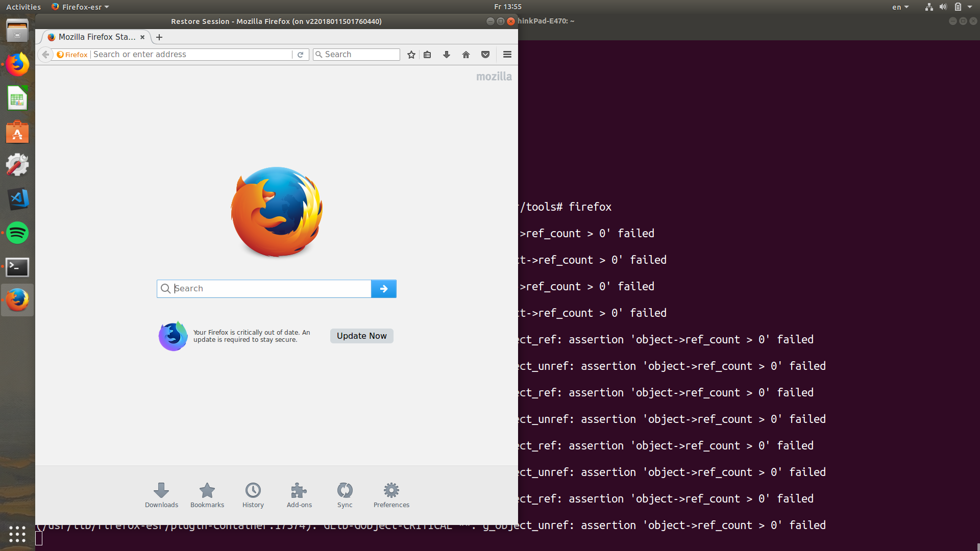Viewport: 980px width, 551px height.
Task: Open a new tab with plus button
Action: [159, 37]
